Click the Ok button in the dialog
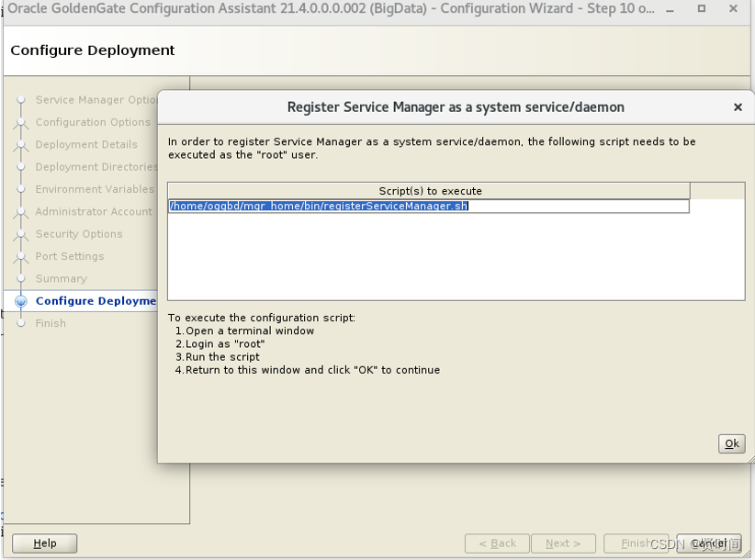 point(731,443)
